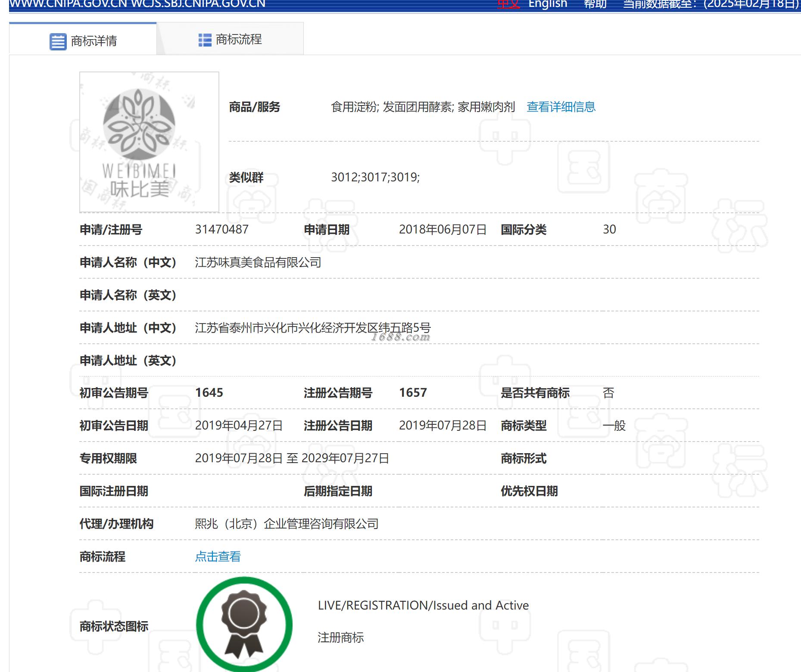This screenshot has height=672, width=801.
Task: Select applicant name 江苏味真美食品有限公司
Action: coord(258,262)
